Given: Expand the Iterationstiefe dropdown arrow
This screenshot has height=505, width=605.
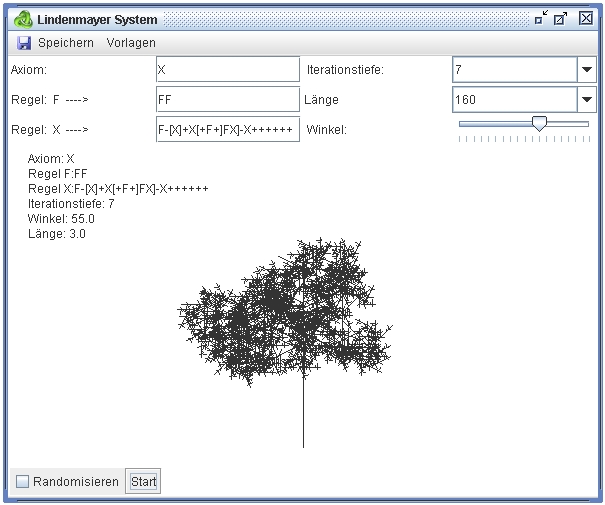Looking at the screenshot, I should [587, 69].
